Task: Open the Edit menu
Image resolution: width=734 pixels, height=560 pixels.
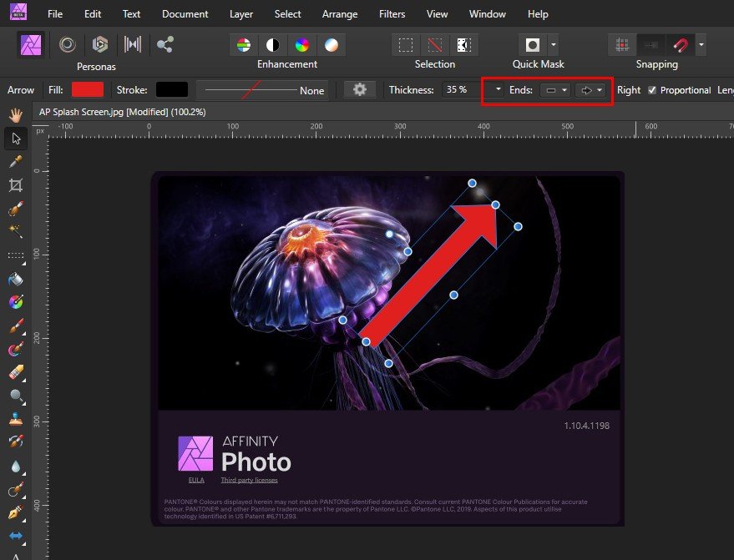Action: point(92,14)
